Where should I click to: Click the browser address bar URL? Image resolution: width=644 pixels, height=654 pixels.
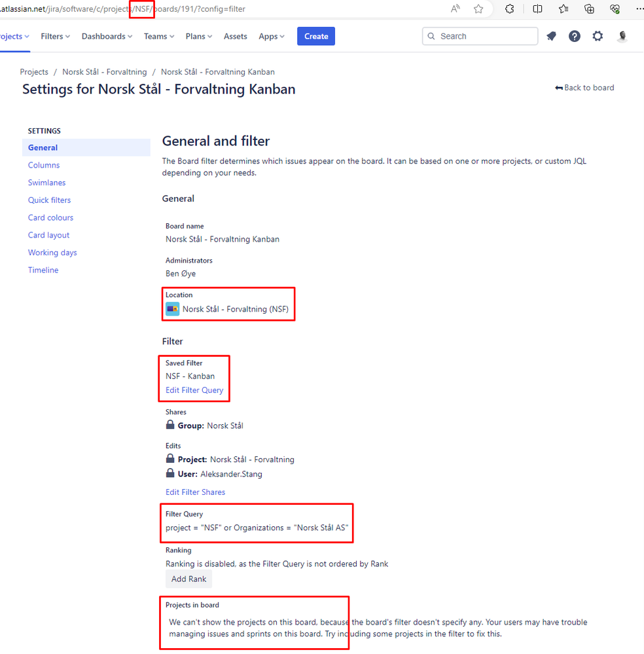122,9
